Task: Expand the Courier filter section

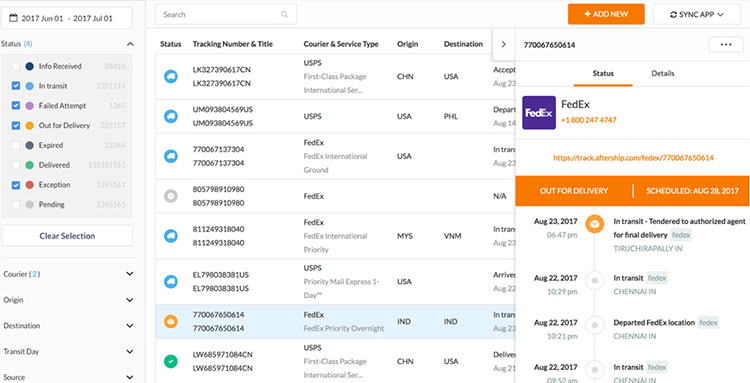Action: point(130,274)
